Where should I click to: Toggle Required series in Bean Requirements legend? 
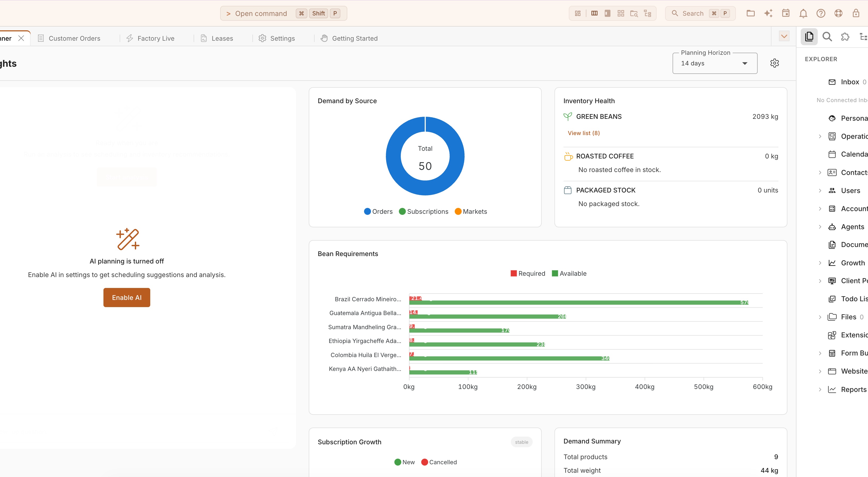528,274
